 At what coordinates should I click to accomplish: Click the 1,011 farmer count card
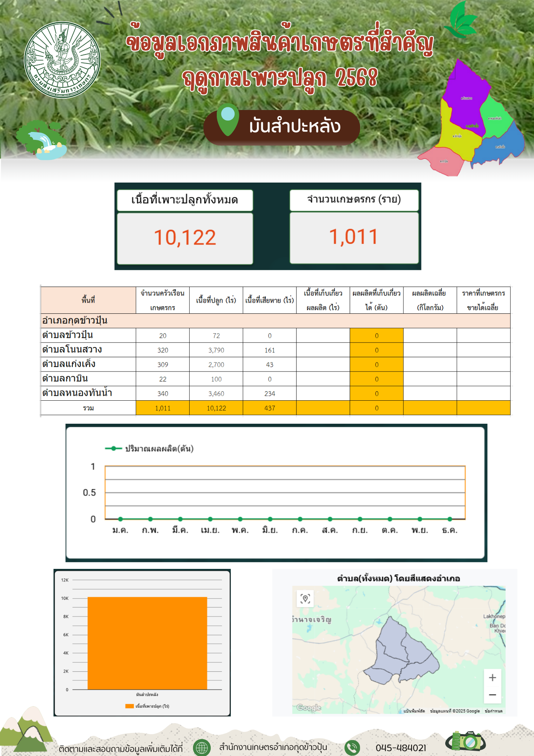coord(354,237)
